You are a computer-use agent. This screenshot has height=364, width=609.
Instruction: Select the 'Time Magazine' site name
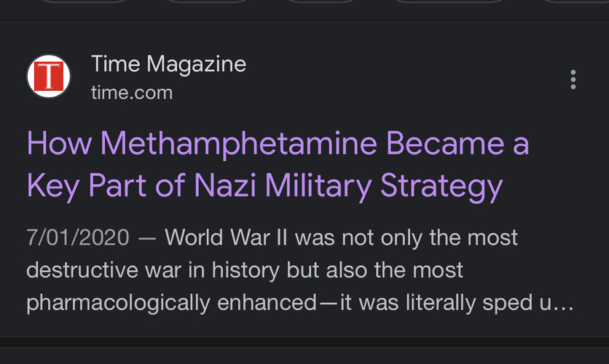(168, 63)
